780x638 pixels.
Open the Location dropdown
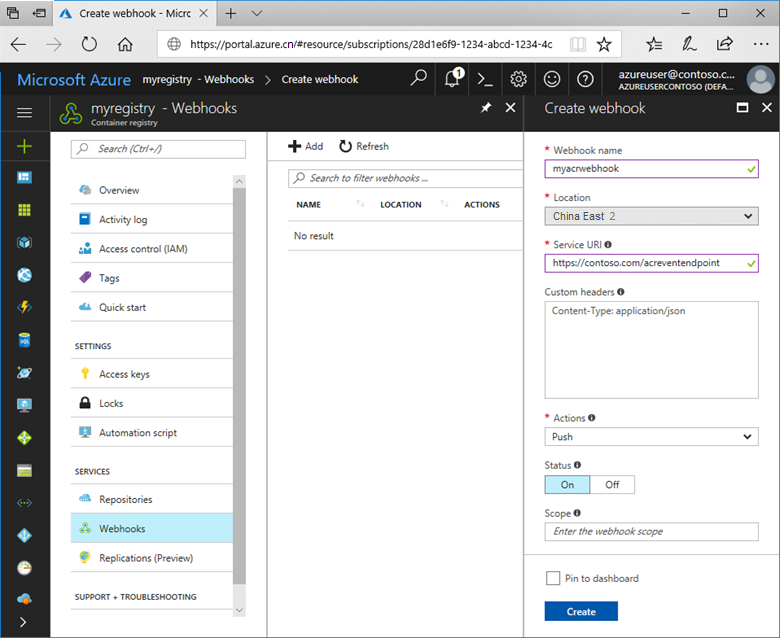[x=651, y=216]
